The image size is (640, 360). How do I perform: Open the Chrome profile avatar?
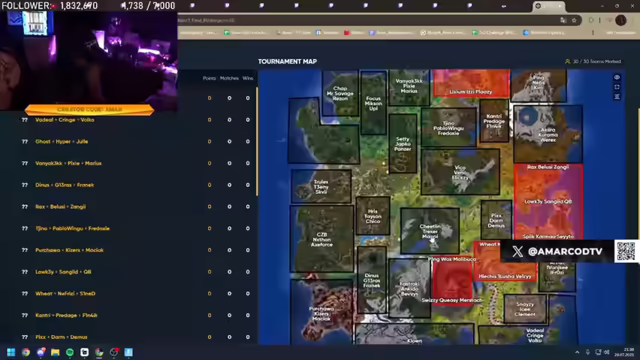pos(621,20)
